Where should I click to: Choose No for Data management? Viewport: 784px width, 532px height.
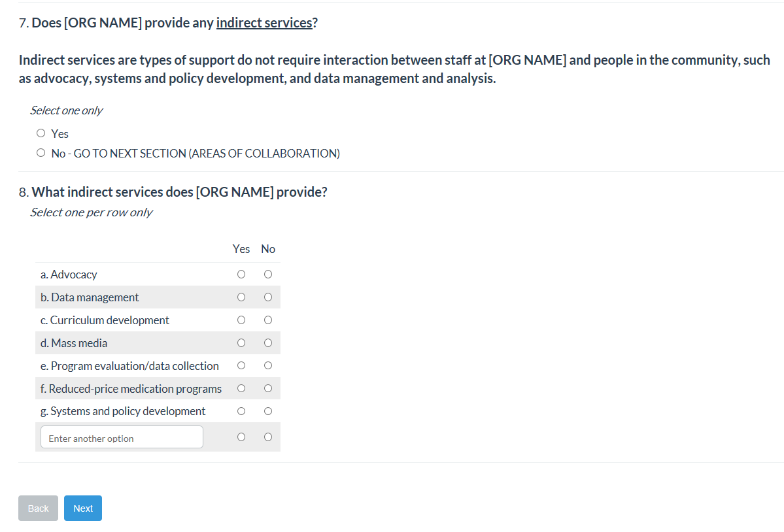[268, 297]
